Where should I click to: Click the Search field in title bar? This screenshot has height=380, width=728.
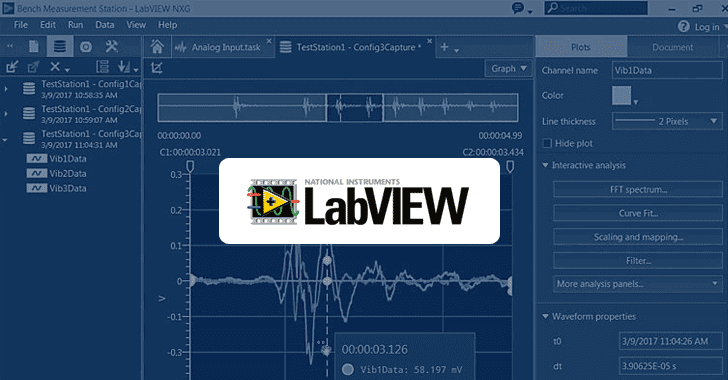(x=596, y=8)
